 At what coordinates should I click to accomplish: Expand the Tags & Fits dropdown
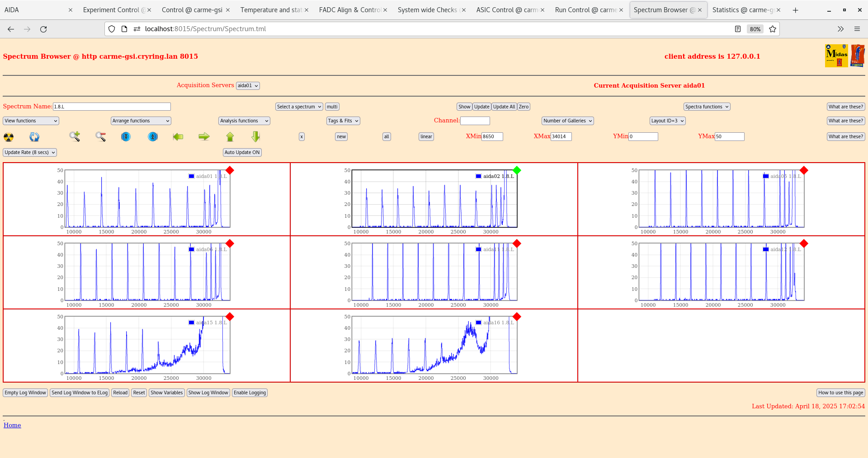click(x=343, y=121)
